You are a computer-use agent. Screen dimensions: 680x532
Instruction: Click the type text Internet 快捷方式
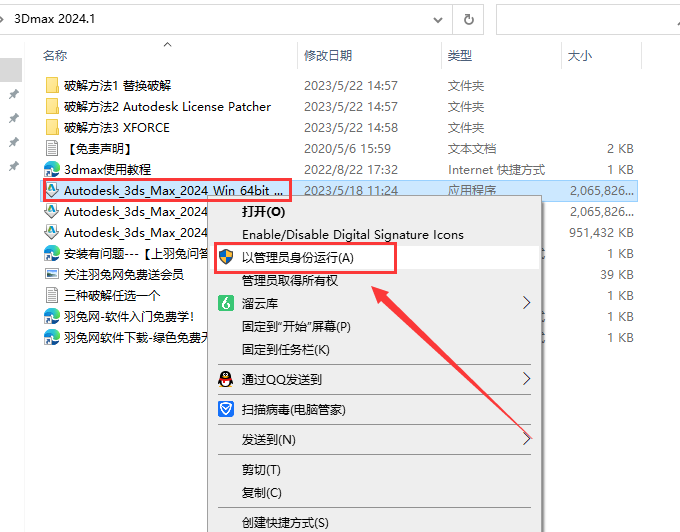[x=496, y=170]
